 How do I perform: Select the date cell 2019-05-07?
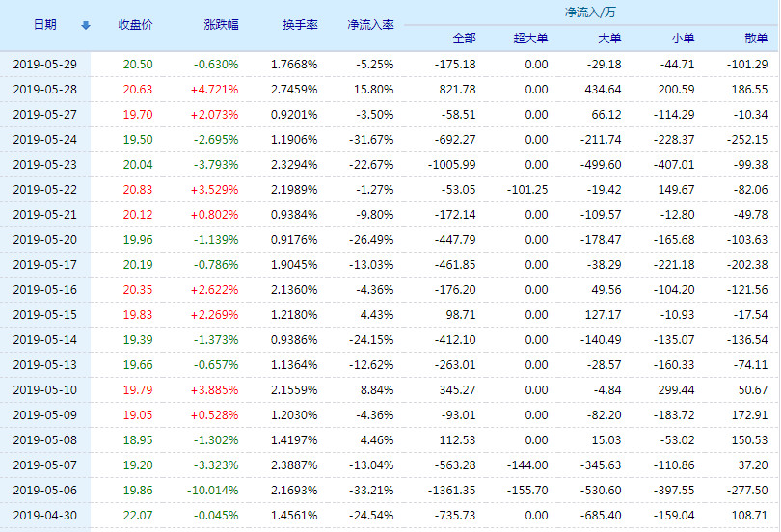tap(44, 465)
